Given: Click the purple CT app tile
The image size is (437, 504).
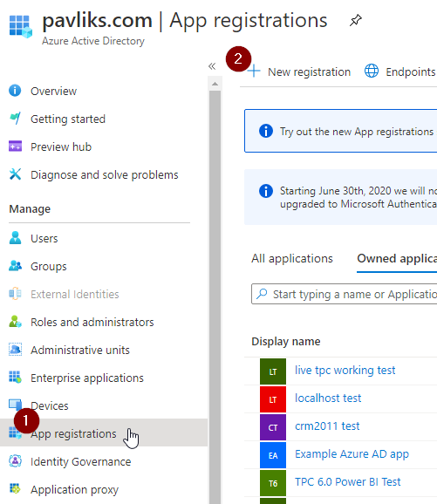Looking at the screenshot, I should pos(273,427).
